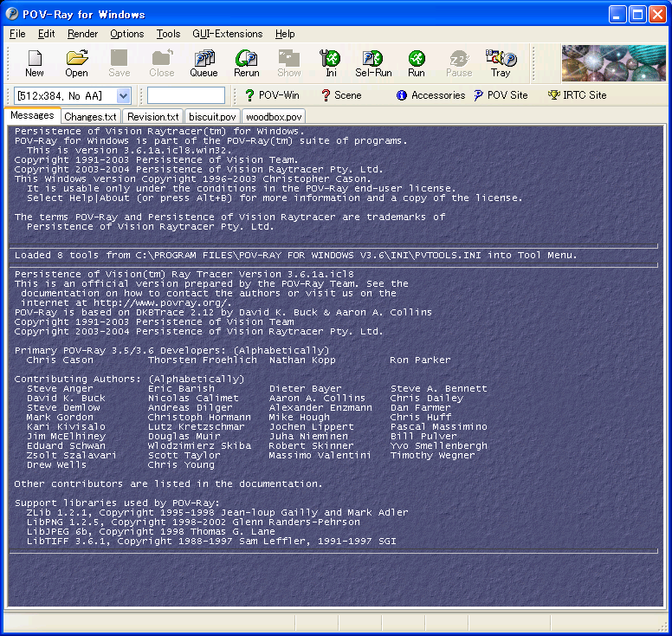Start rendering with the Run icon
This screenshot has width=672, height=636.
click(x=417, y=63)
